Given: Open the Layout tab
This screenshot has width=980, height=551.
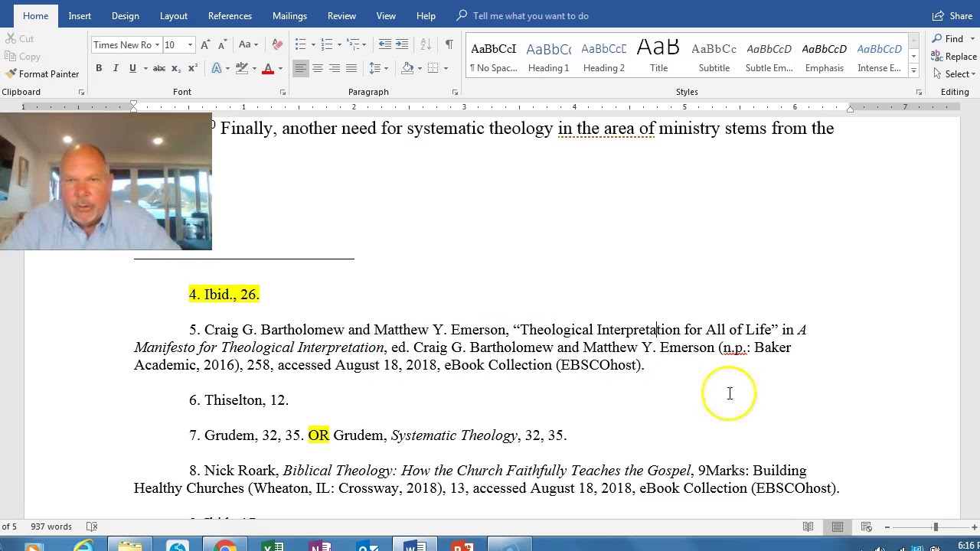Looking at the screenshot, I should (x=174, y=16).
